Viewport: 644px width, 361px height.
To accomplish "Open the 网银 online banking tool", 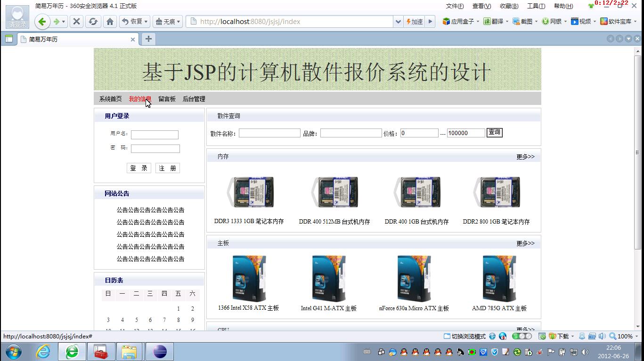I will click(x=552, y=22).
